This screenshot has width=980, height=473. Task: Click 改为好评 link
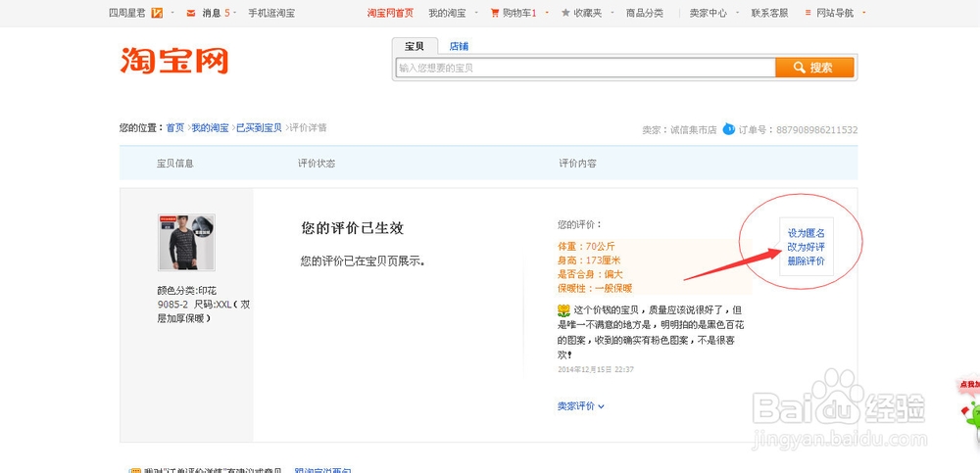(x=807, y=247)
